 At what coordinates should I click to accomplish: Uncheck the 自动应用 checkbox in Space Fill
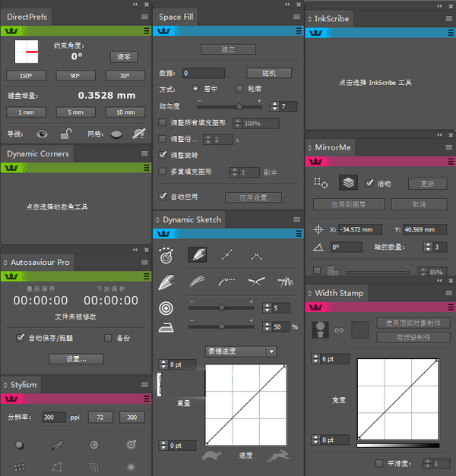click(x=162, y=197)
